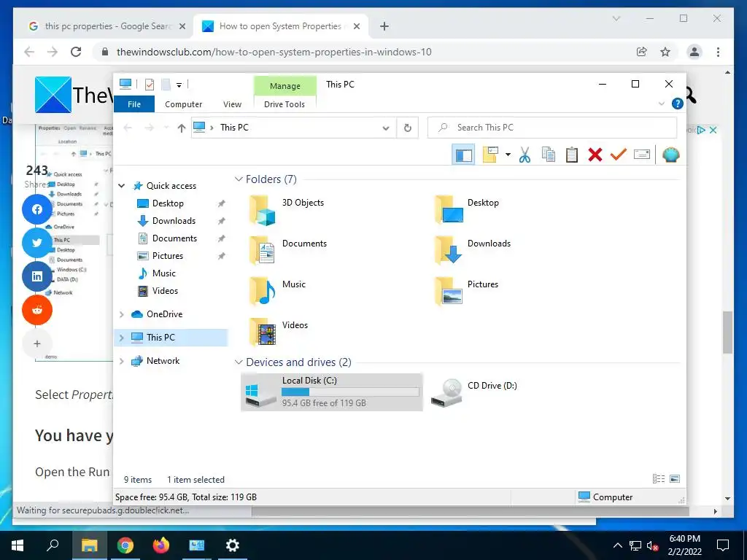Select Videos in the navigation pane

pyautogui.click(x=165, y=291)
